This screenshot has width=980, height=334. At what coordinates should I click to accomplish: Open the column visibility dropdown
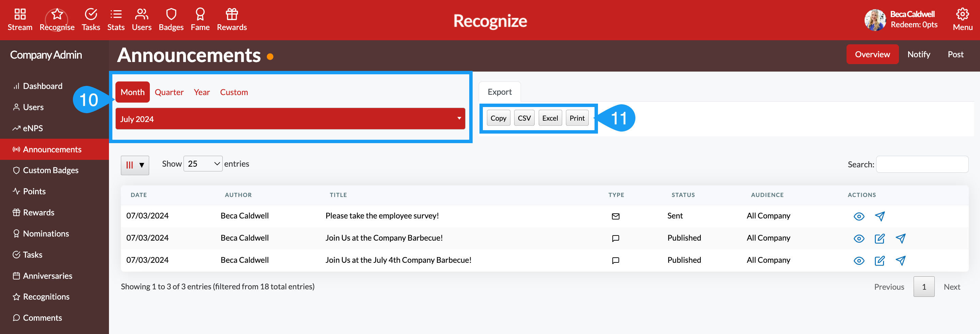tap(135, 165)
